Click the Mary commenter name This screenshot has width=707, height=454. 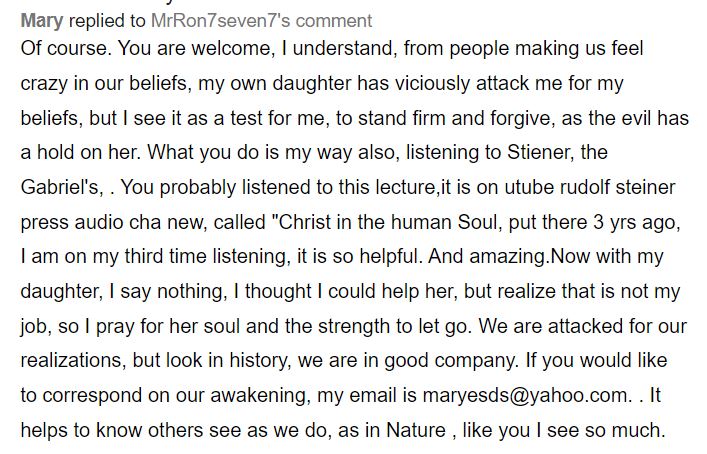[42, 21]
